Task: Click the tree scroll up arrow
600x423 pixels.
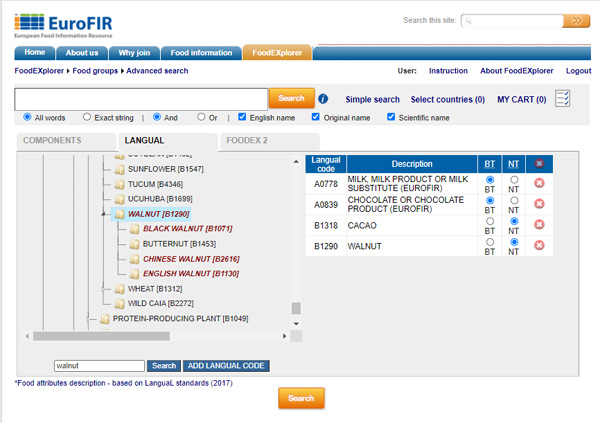Action: tap(296, 162)
